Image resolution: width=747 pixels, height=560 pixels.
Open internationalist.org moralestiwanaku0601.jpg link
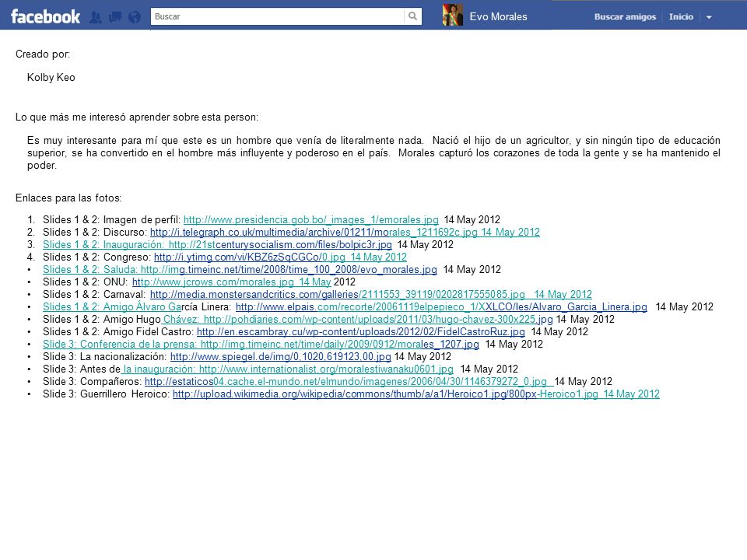[x=326, y=369]
